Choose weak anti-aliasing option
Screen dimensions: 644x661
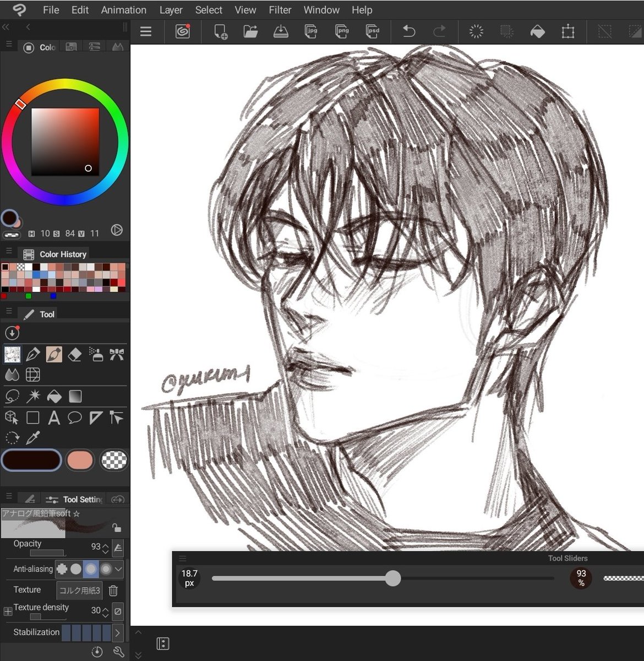[76, 569]
